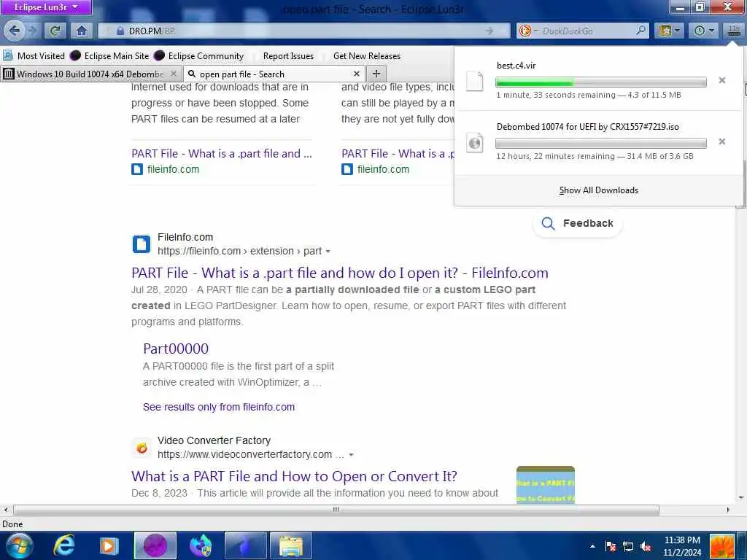Click the horizontal scrollbar right arrow
The image size is (747, 560).
pos(728,510)
